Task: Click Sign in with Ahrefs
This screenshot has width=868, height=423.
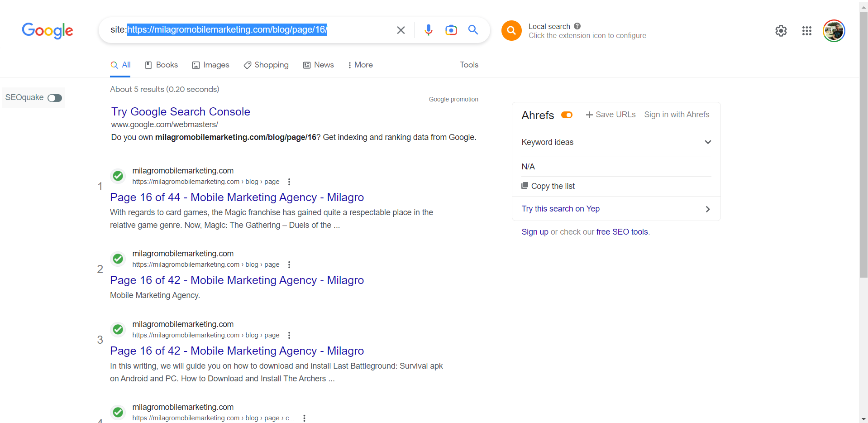Action: (x=677, y=115)
